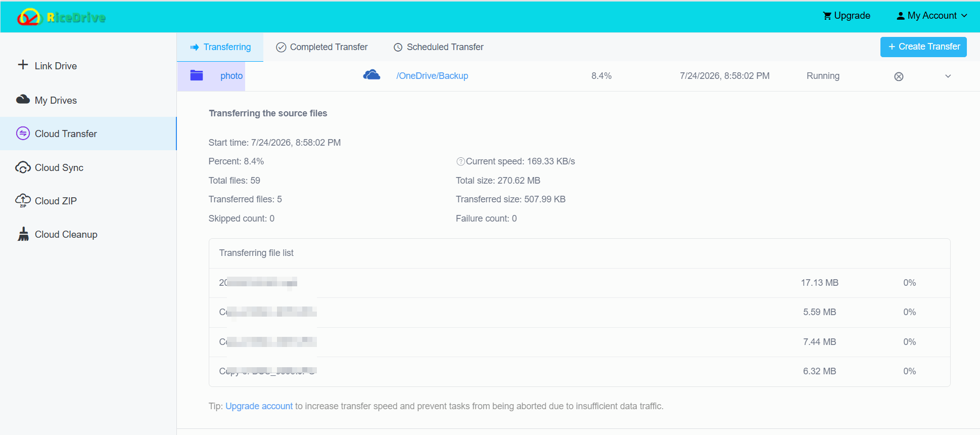This screenshot has width=980, height=435.
Task: Open My Drives in the sidebar
Action: coord(88,100)
